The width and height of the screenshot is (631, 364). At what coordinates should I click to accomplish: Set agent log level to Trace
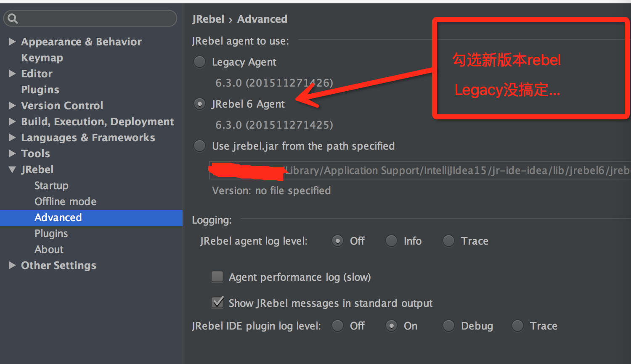pyautogui.click(x=448, y=241)
